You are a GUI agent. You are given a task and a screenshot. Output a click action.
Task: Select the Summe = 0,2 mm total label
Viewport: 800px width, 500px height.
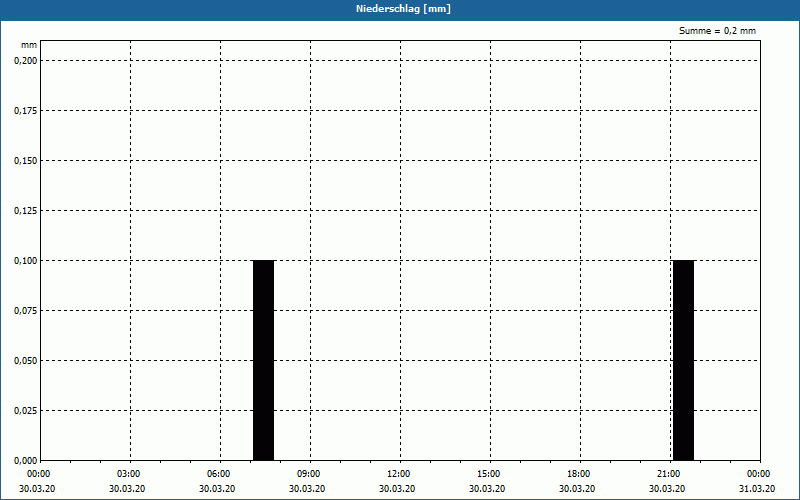pos(717,31)
